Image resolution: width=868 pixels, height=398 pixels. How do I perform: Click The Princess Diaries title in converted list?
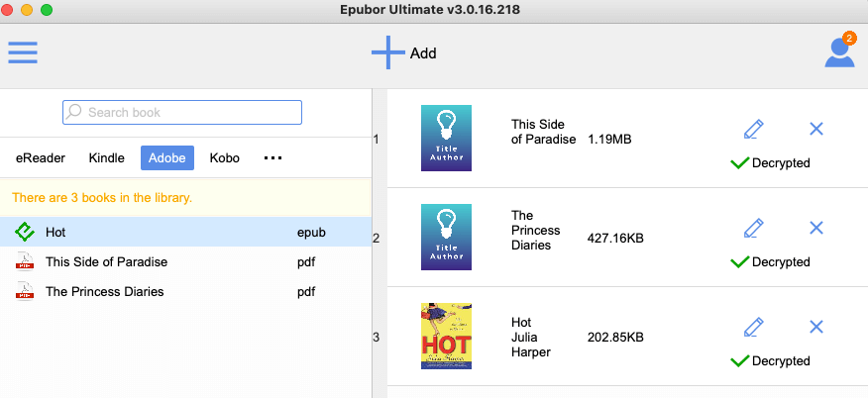click(535, 231)
